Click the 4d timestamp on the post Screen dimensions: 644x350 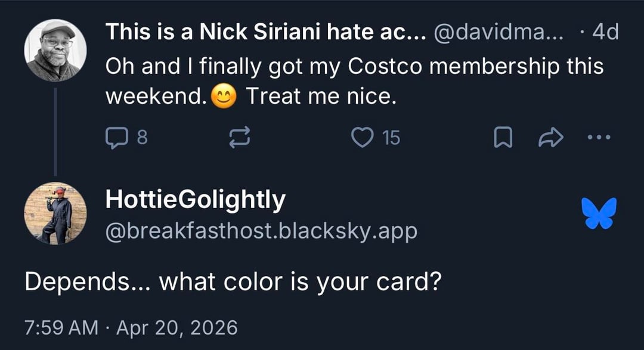click(605, 33)
